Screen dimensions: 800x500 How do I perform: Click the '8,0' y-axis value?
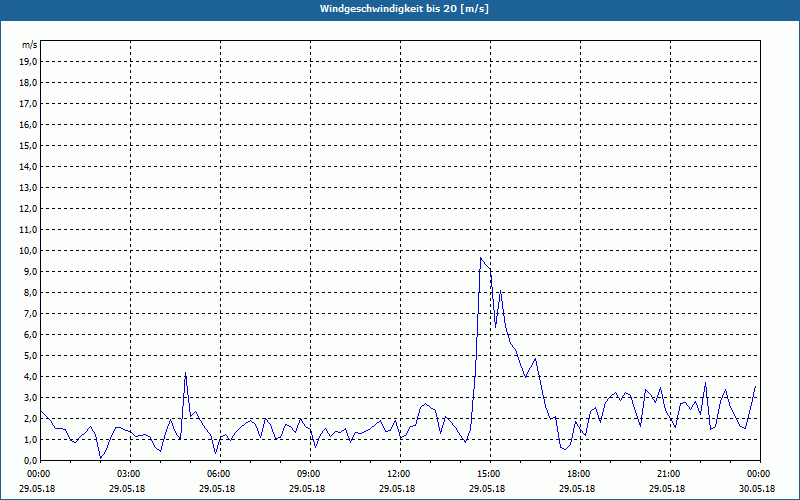[30, 292]
